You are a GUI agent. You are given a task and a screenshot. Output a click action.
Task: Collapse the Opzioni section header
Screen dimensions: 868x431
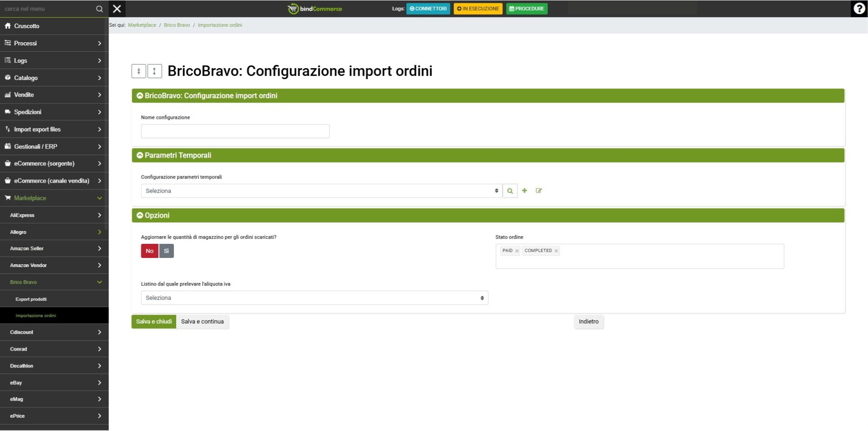140,215
